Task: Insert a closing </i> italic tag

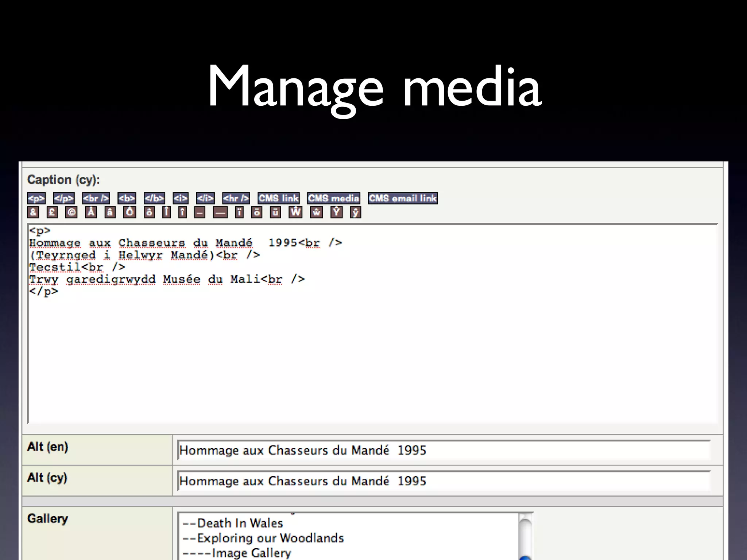Action: (x=205, y=198)
